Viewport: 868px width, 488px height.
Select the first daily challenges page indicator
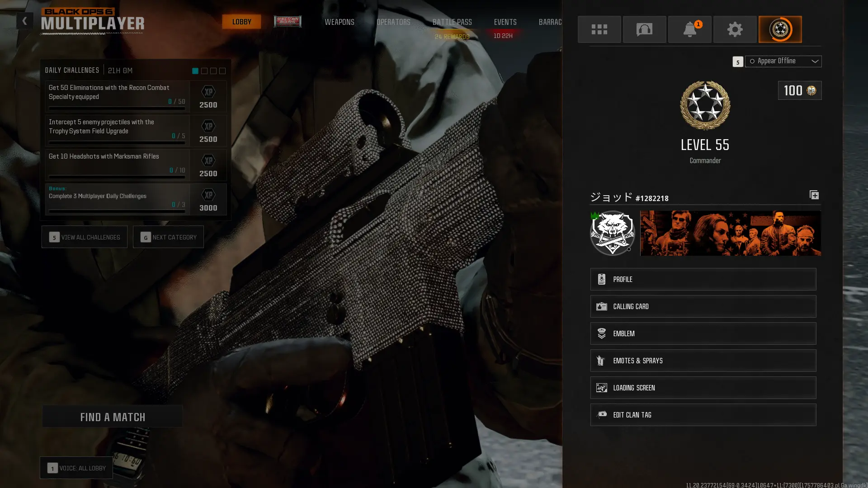(195, 71)
